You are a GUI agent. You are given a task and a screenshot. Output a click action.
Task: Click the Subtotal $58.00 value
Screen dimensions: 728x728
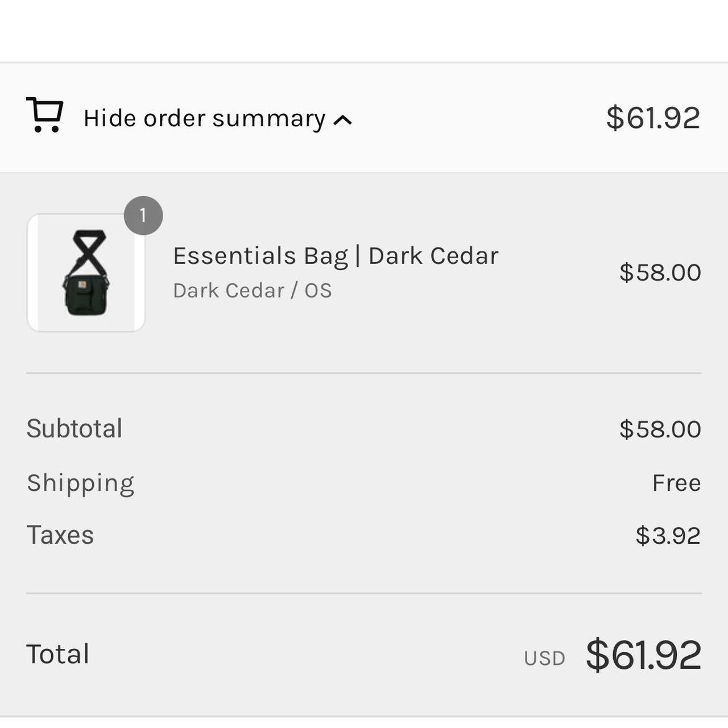(x=660, y=429)
